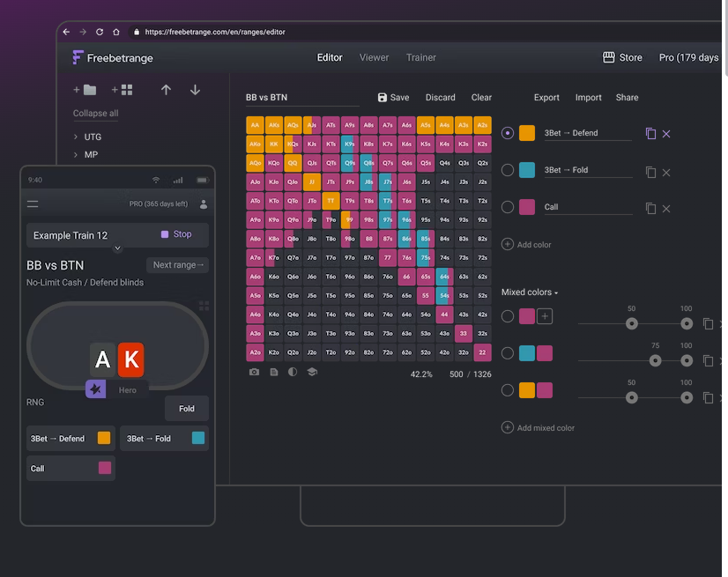Copy the 3Bet → Defend color
728x577 pixels.
pos(650,134)
